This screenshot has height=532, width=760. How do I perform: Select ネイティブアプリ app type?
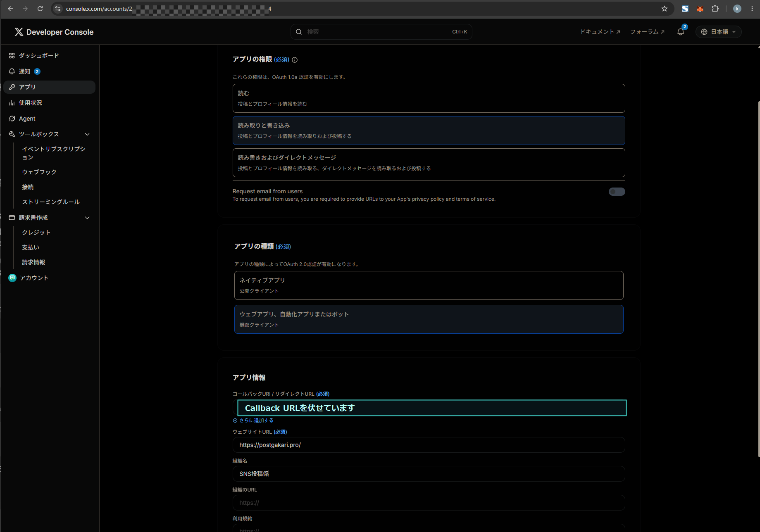429,285
